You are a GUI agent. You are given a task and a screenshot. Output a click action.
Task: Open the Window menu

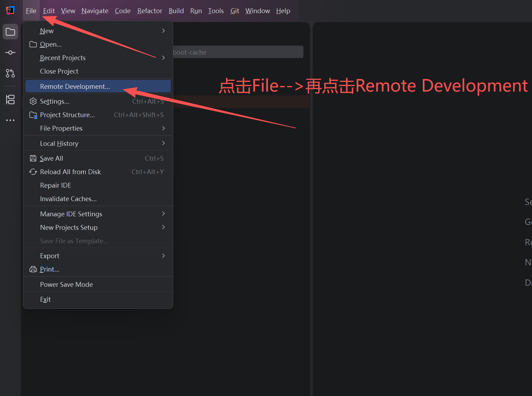(258, 11)
